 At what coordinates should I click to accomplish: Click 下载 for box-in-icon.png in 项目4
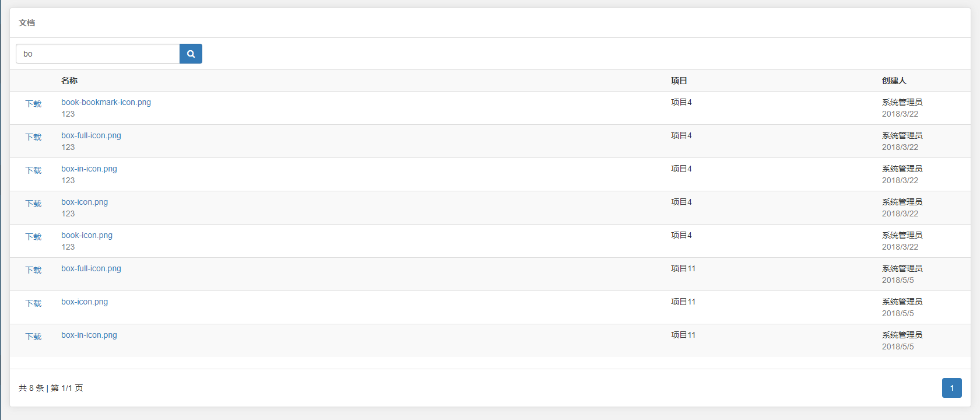point(33,170)
